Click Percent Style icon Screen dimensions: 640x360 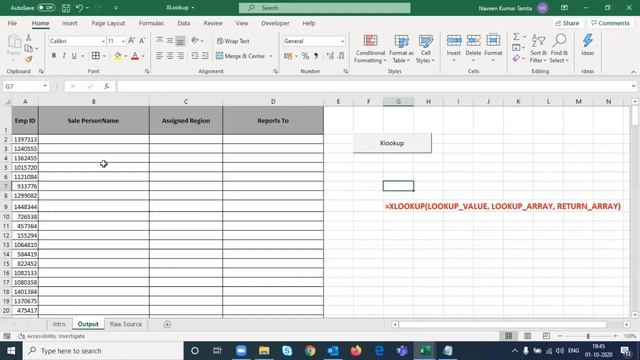tap(305, 56)
